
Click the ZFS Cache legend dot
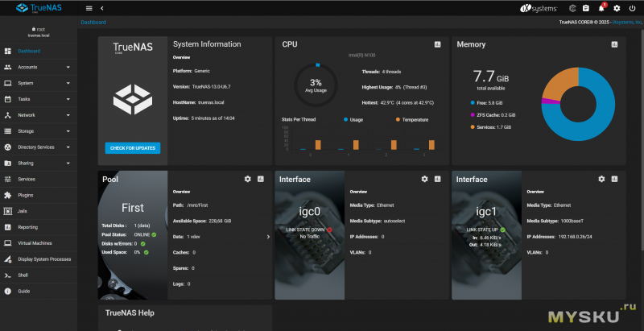click(473, 115)
